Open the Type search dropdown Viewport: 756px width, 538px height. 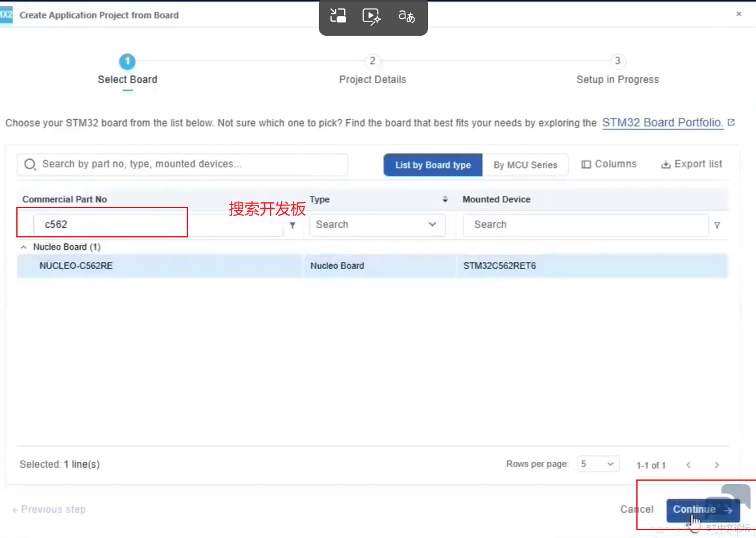point(377,224)
